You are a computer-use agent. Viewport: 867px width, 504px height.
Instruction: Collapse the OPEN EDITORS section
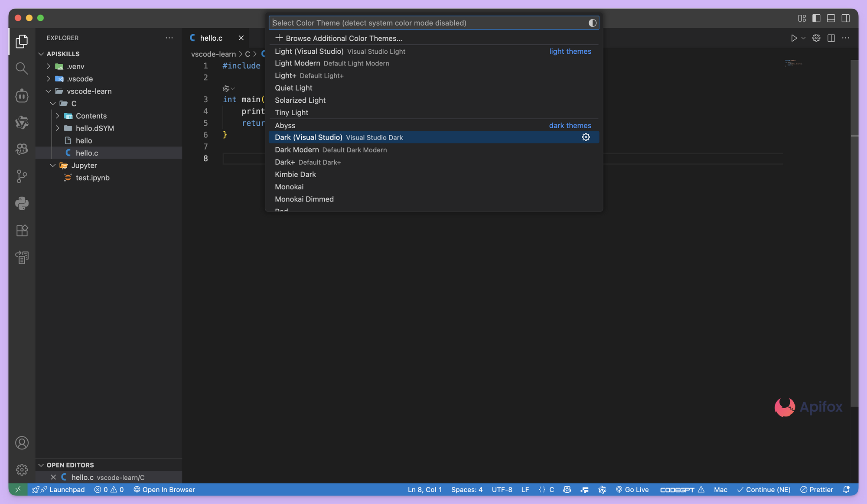click(x=41, y=465)
